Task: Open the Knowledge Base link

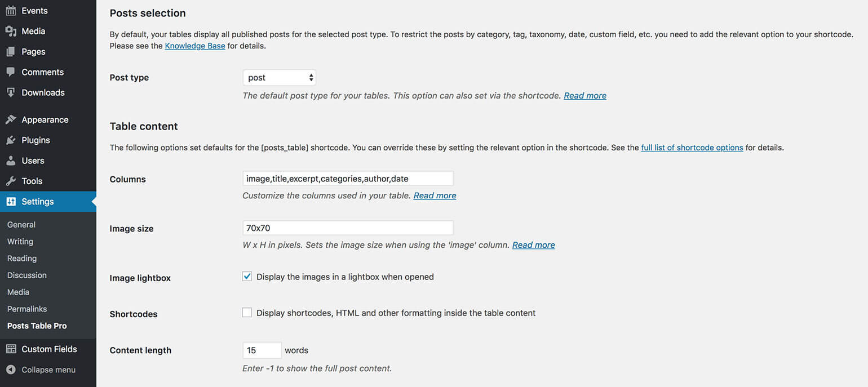Action: point(194,46)
